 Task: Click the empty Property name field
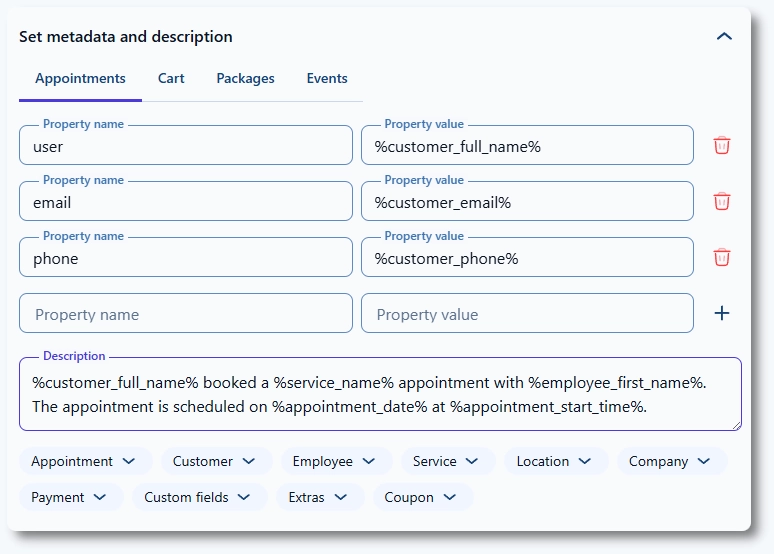(x=186, y=314)
